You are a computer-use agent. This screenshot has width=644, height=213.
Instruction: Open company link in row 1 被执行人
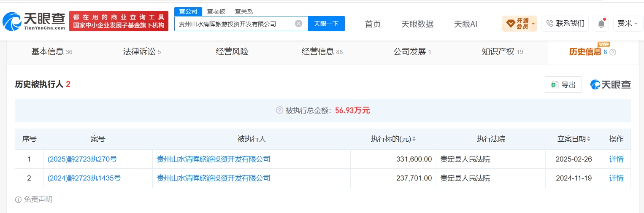214,159
